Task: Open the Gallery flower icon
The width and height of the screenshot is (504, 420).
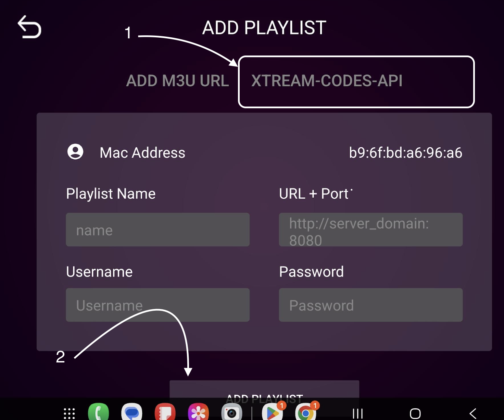Action: click(198, 412)
